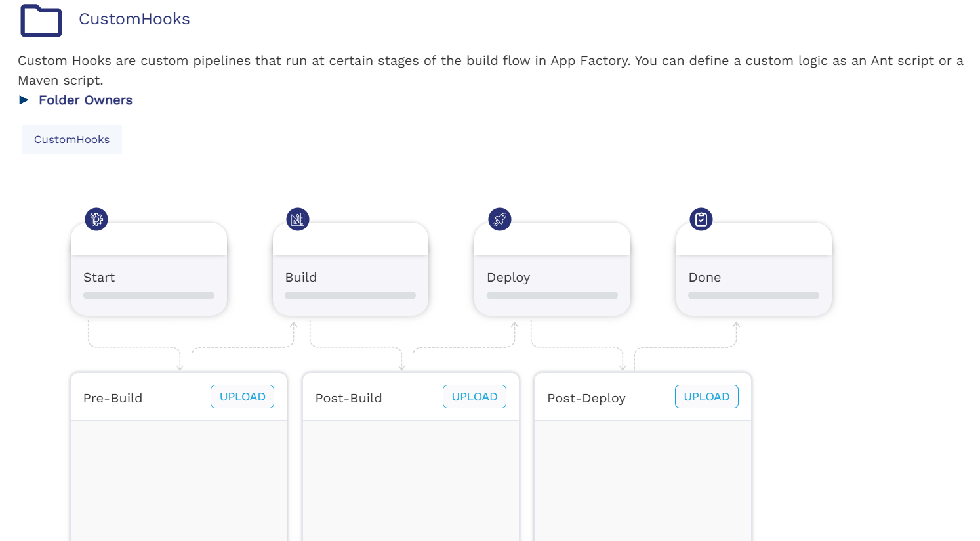The image size is (980, 541).
Task: Click the Done stage progress bar
Action: tap(754, 295)
